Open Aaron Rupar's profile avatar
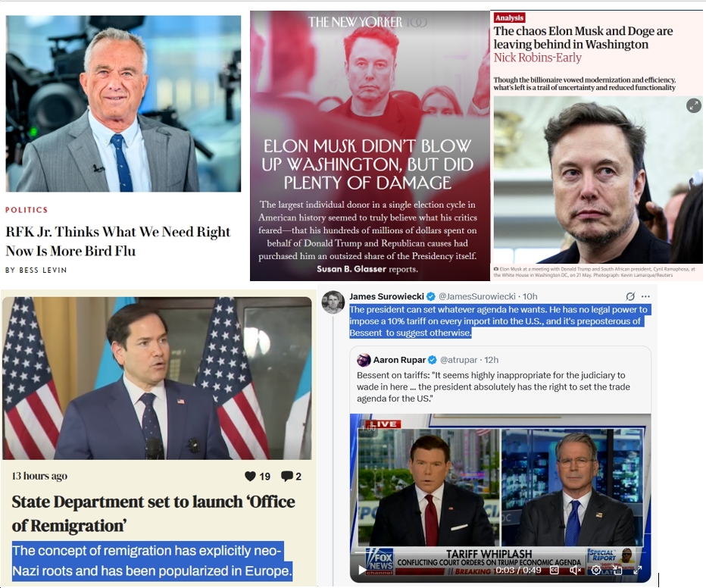The image size is (706, 588). point(364,360)
